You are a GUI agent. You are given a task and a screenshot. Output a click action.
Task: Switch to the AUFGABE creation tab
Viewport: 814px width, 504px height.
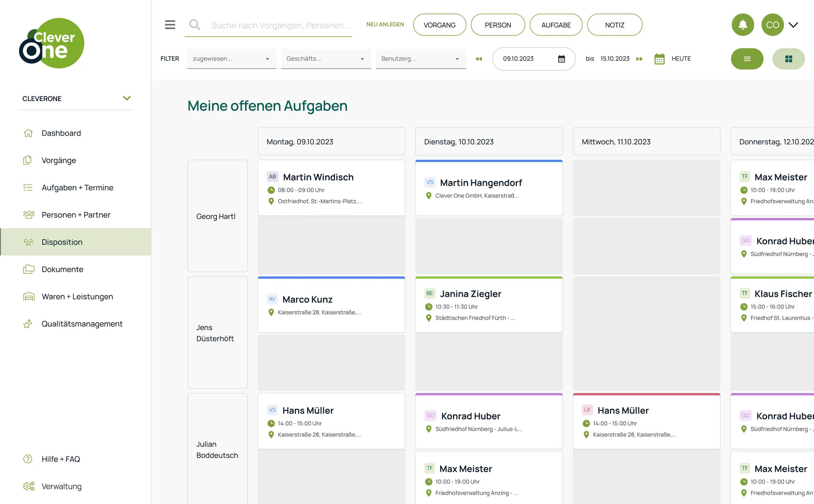(x=556, y=25)
